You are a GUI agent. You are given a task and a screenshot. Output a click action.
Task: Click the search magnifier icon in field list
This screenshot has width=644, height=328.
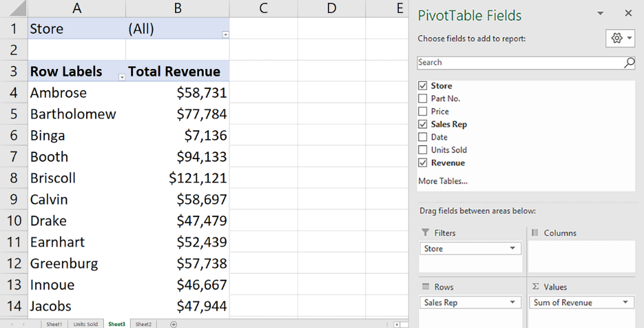pyautogui.click(x=629, y=63)
